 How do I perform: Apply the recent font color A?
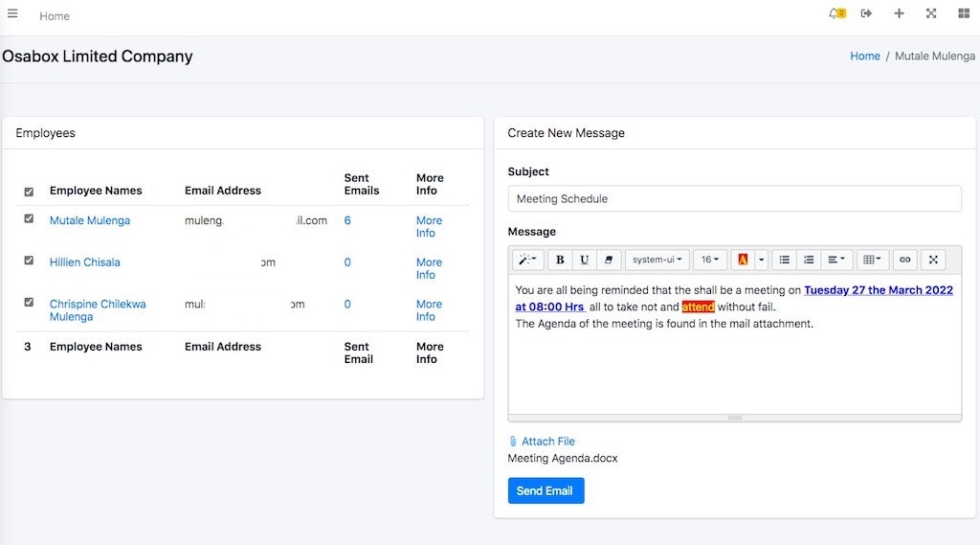coord(743,260)
